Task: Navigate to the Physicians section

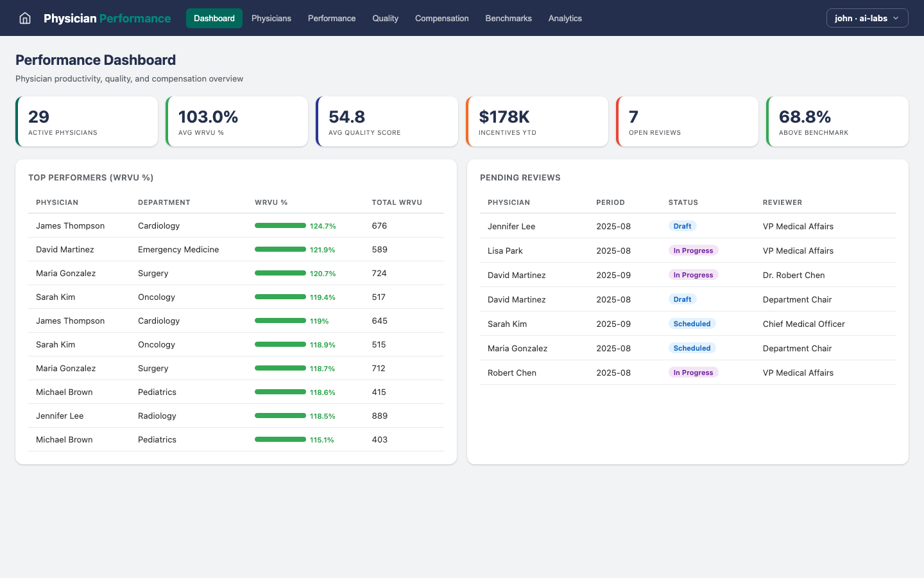Action: 271,18
